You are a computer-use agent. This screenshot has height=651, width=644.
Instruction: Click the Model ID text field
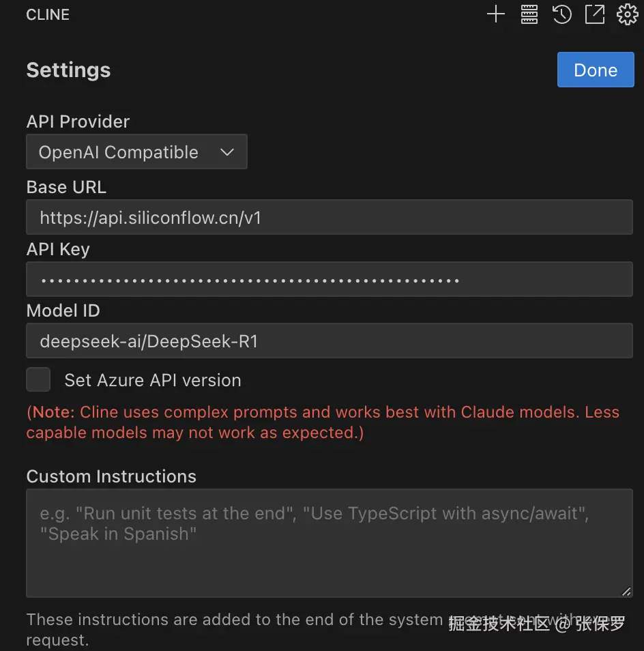pyautogui.click(x=329, y=341)
